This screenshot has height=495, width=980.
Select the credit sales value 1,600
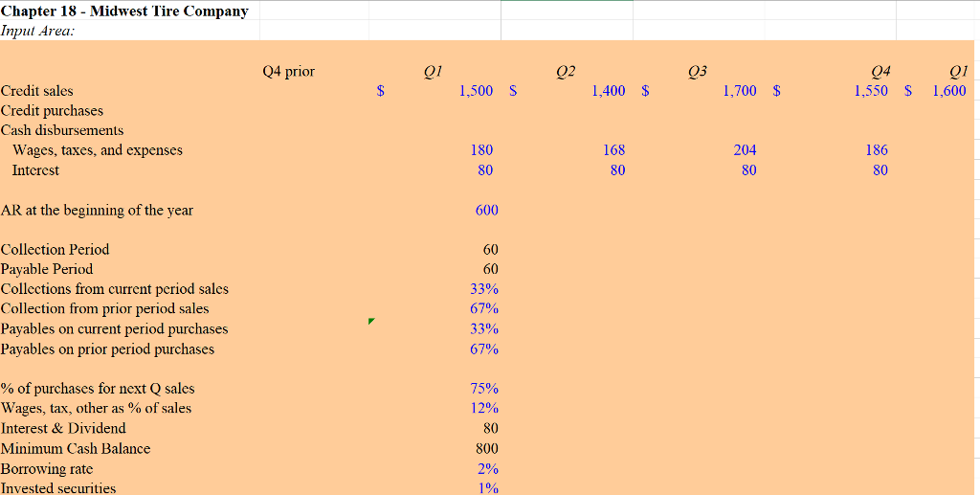coord(949,91)
